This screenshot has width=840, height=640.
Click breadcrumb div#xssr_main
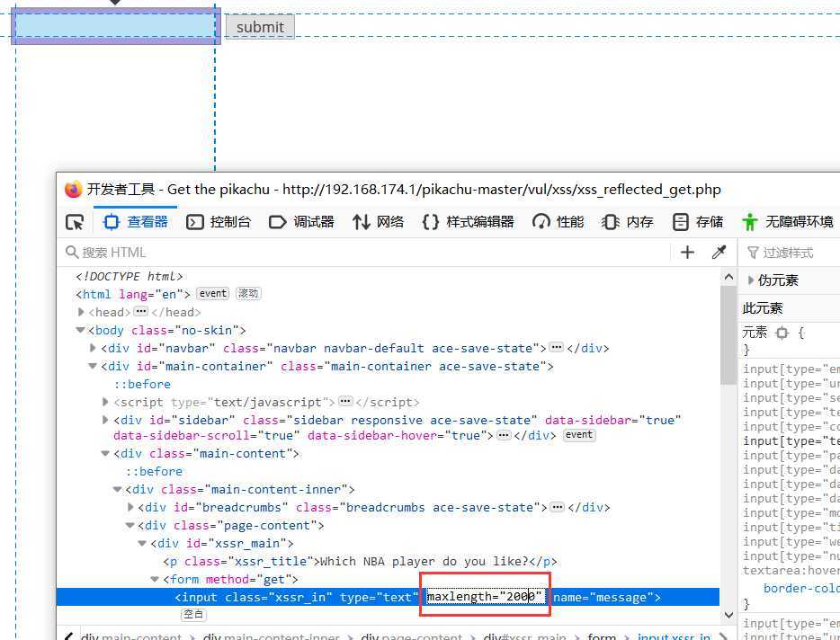[524, 636]
